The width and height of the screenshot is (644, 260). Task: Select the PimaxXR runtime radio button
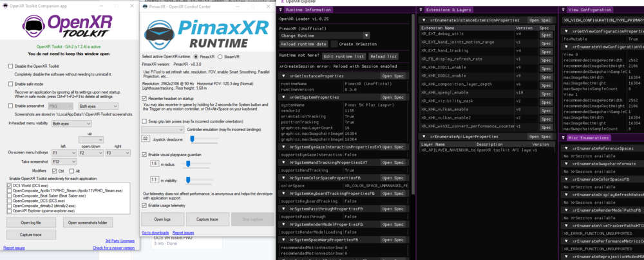coord(195,56)
